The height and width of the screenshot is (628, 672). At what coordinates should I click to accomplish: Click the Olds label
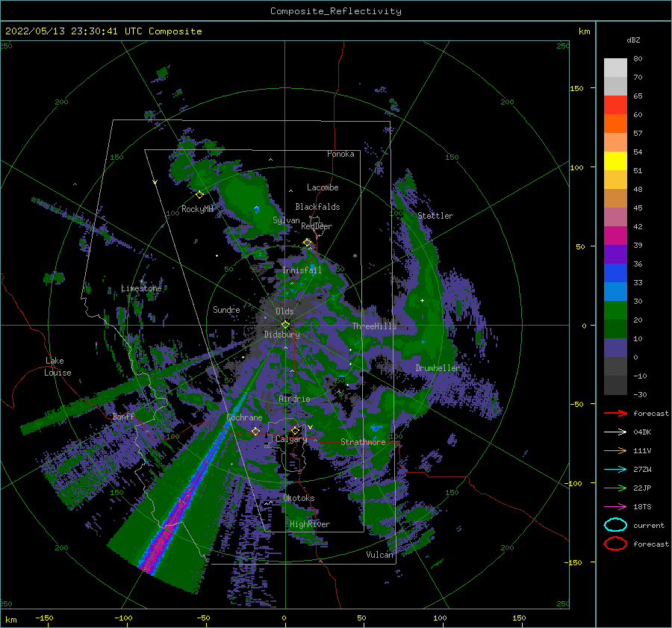coord(284,311)
